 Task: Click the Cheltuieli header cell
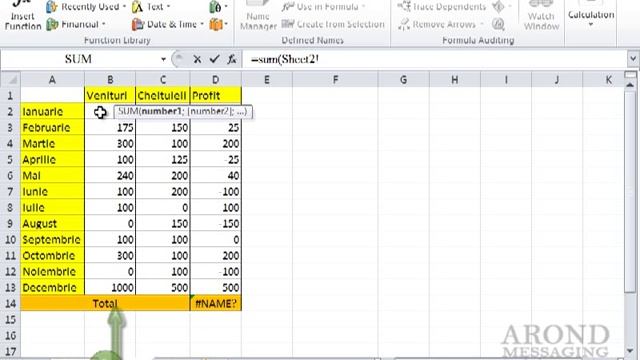[x=162, y=96]
